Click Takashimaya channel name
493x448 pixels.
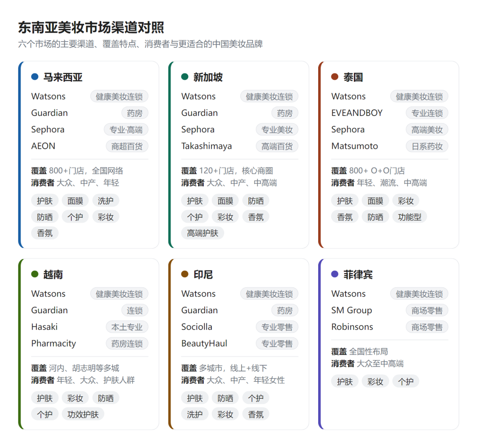(x=207, y=146)
